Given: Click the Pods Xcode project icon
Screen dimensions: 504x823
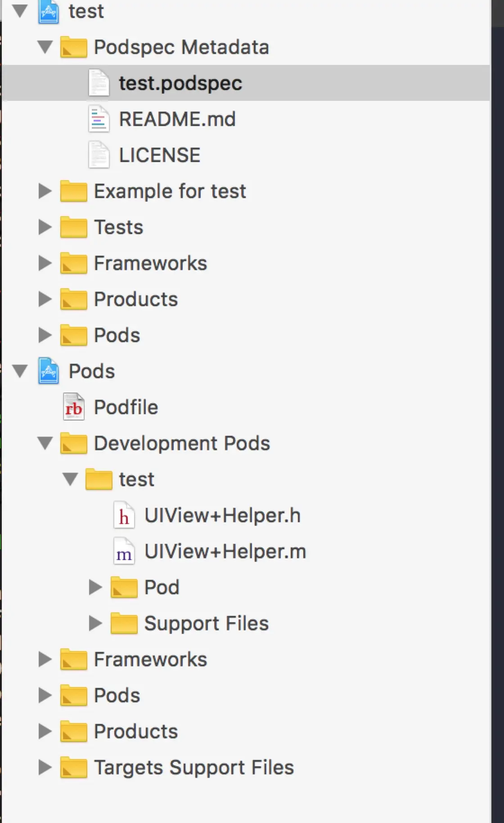Looking at the screenshot, I should pyautogui.click(x=49, y=371).
